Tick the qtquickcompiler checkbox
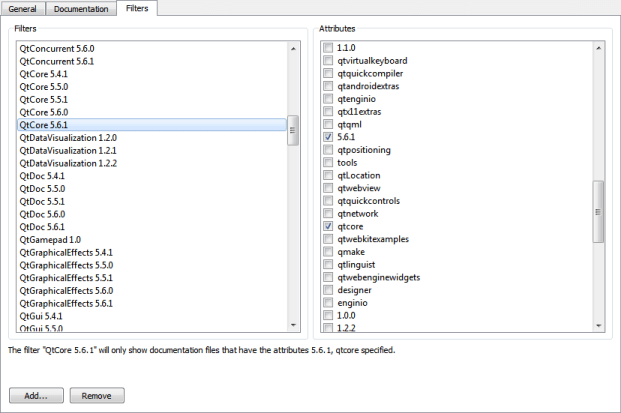The width and height of the screenshot is (621, 413). (x=328, y=73)
